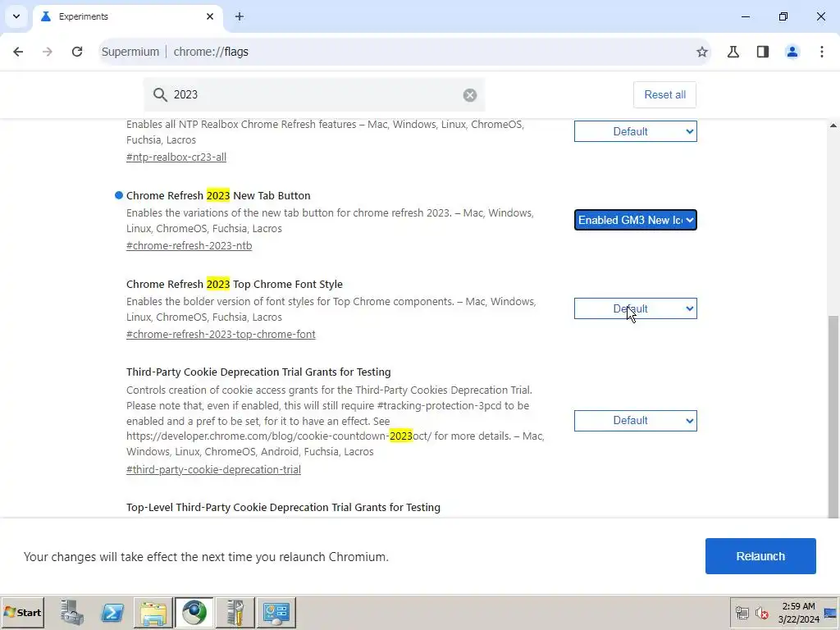Select the Chrome Refresh 2023 New Tab Button title
The height and width of the screenshot is (630, 840).
pos(218,195)
